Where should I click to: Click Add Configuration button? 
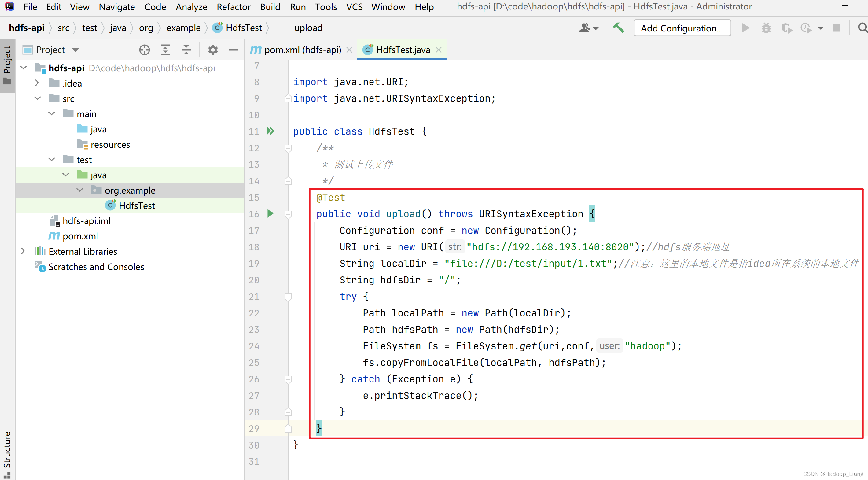[682, 28]
